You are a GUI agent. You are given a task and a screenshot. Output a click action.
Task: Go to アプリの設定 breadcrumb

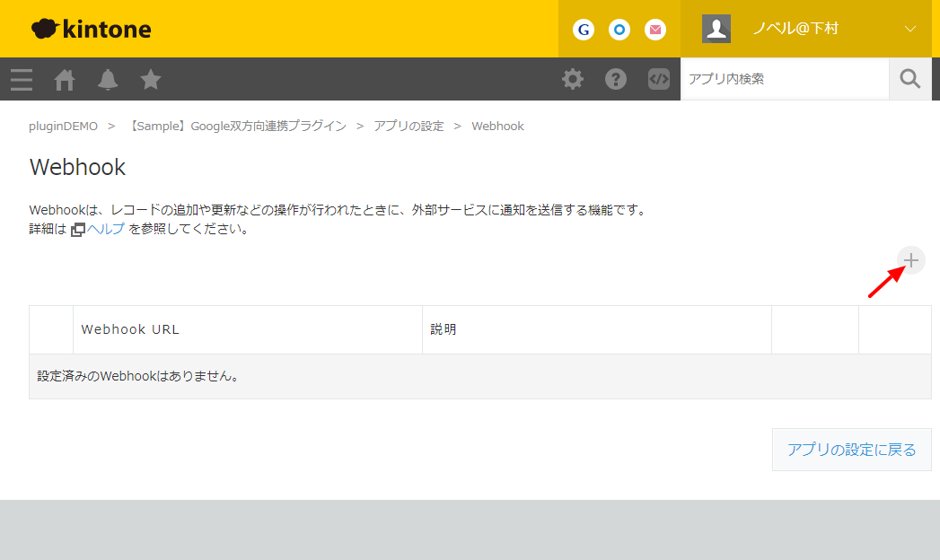tap(409, 127)
